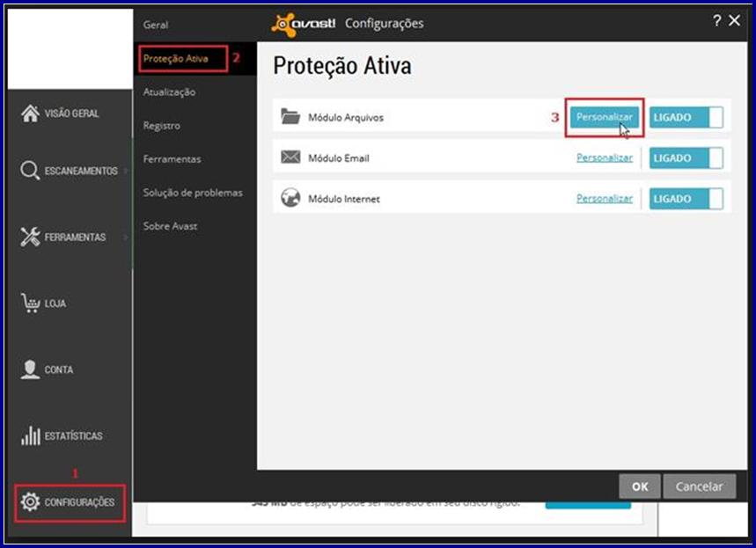This screenshot has width=756, height=548.
Task: Click the Escaneamentos magnifier icon
Action: [x=30, y=171]
